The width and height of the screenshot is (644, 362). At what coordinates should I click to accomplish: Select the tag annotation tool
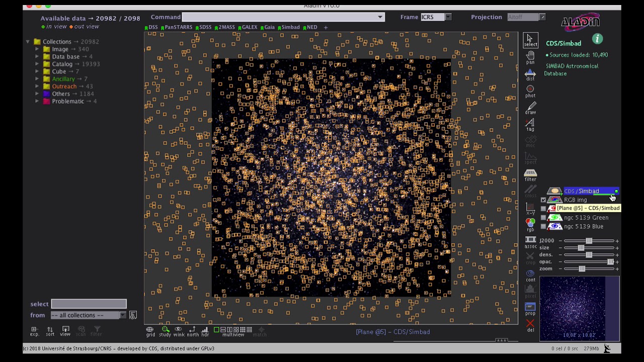tap(530, 125)
